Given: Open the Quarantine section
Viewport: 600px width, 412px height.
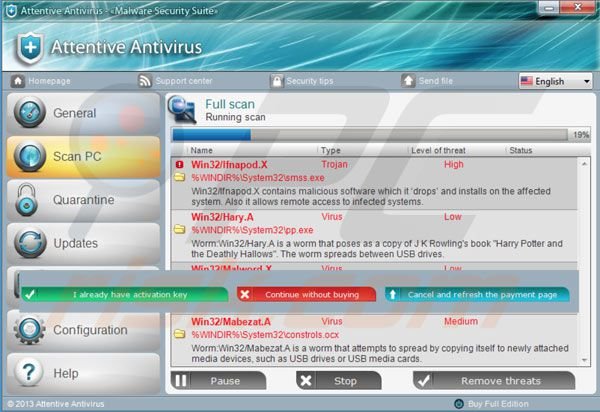Looking at the screenshot, I should pyautogui.click(x=83, y=200).
